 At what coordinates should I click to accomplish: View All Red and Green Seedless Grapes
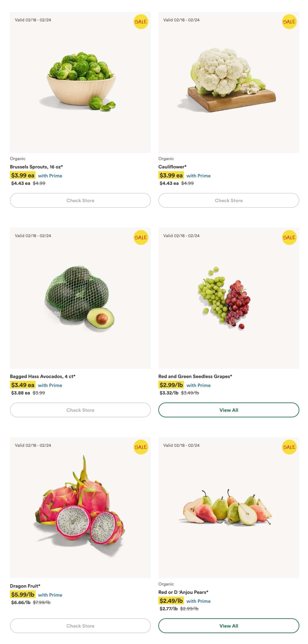229,410
